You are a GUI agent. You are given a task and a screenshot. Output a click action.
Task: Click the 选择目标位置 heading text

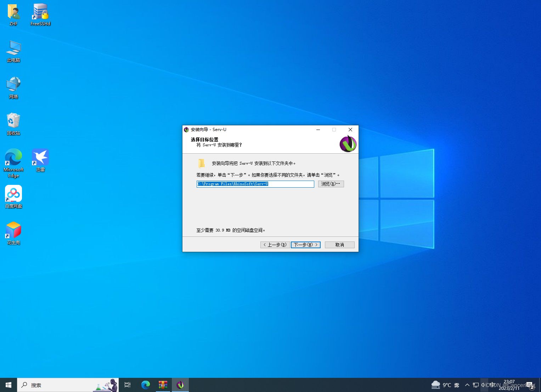click(205, 140)
